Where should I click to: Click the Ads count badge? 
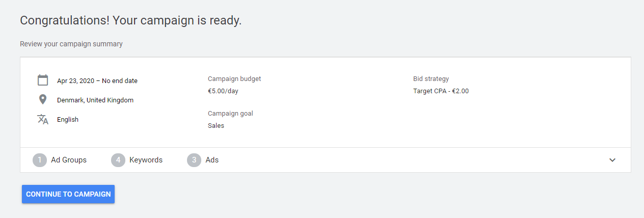click(194, 160)
